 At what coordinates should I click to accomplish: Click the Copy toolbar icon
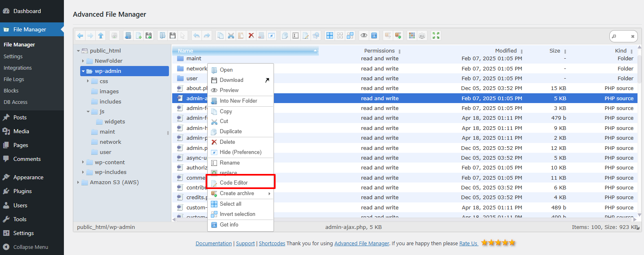(x=221, y=36)
